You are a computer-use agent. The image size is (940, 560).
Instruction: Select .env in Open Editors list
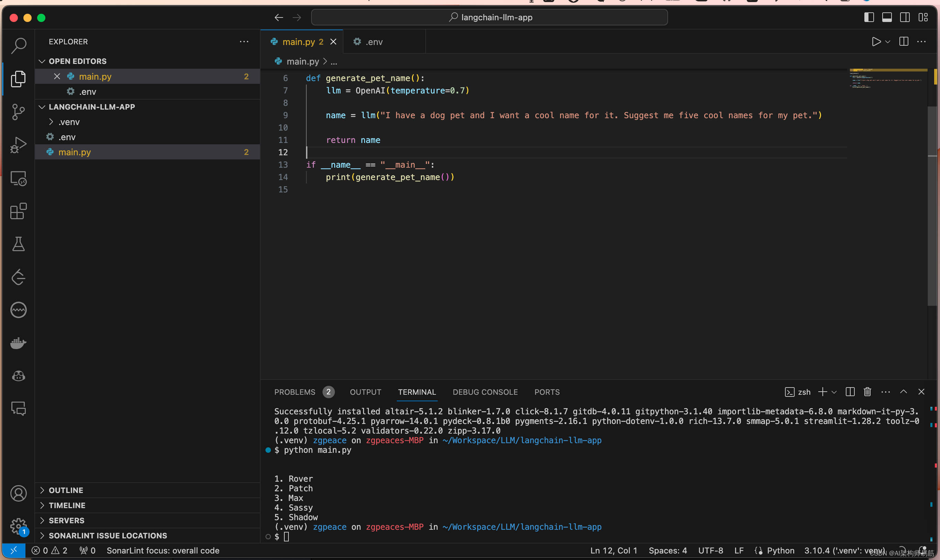147,92
